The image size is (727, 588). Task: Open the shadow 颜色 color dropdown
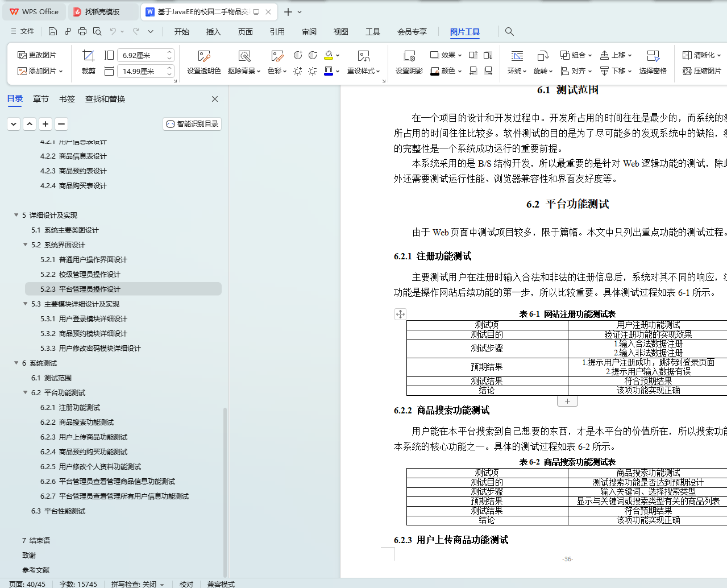click(446, 71)
